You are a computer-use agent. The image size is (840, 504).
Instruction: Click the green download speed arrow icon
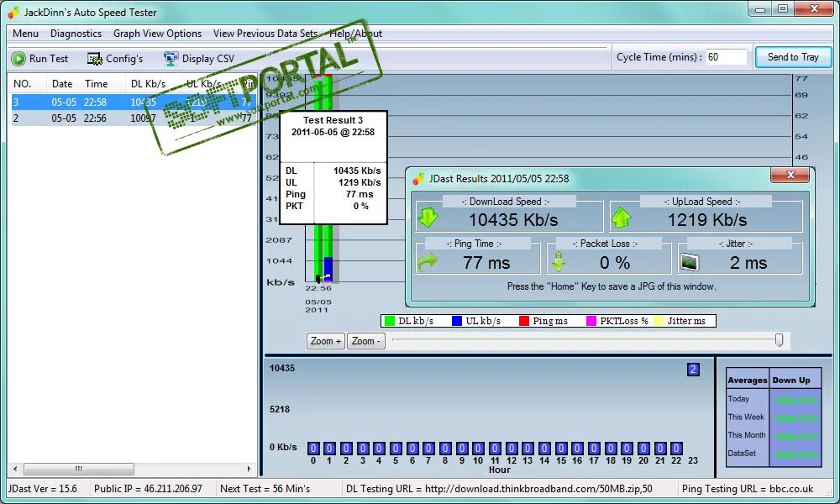(x=428, y=218)
